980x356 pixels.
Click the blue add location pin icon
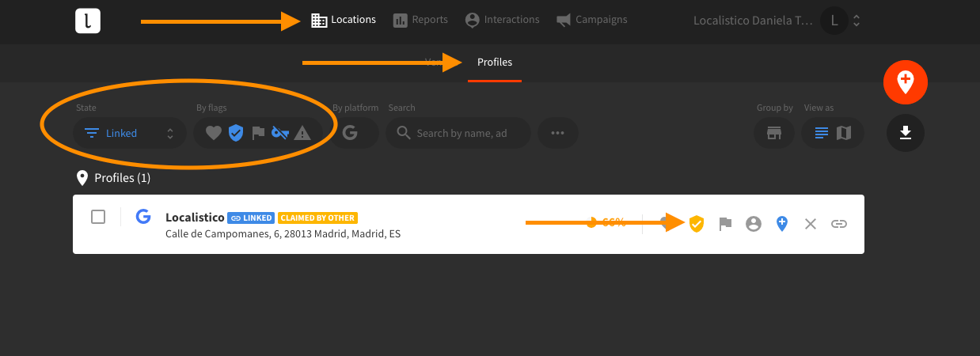coord(782,224)
